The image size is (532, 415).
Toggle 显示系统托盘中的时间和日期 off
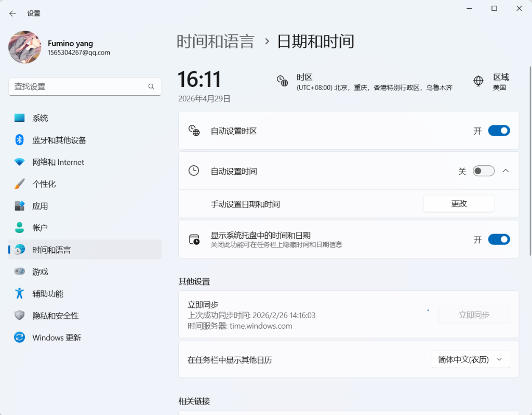[x=499, y=239]
